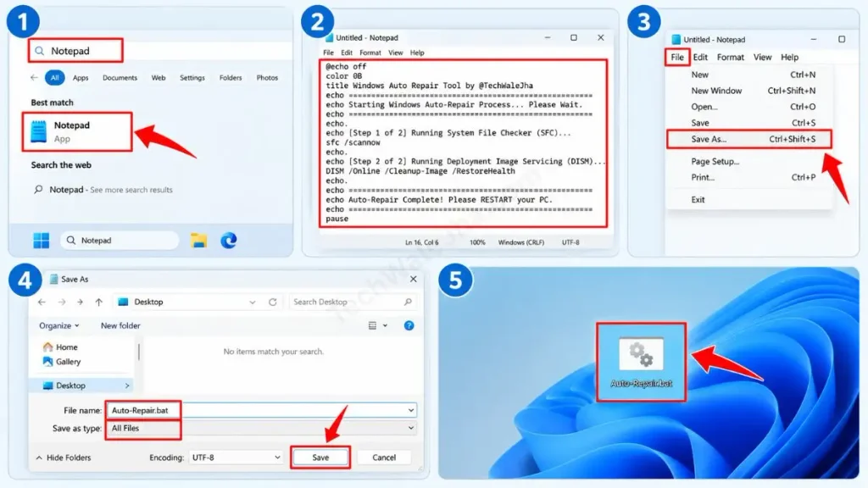Click the Notepad search box in panel 1

pyautogui.click(x=75, y=51)
